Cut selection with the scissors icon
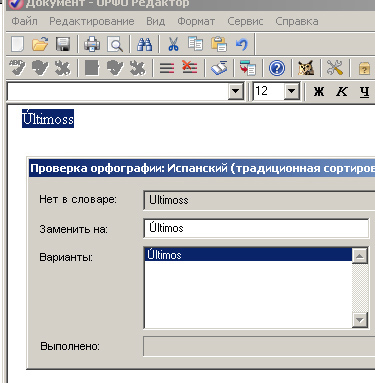Image resolution: width=375 pixels, height=383 pixels. click(x=173, y=44)
